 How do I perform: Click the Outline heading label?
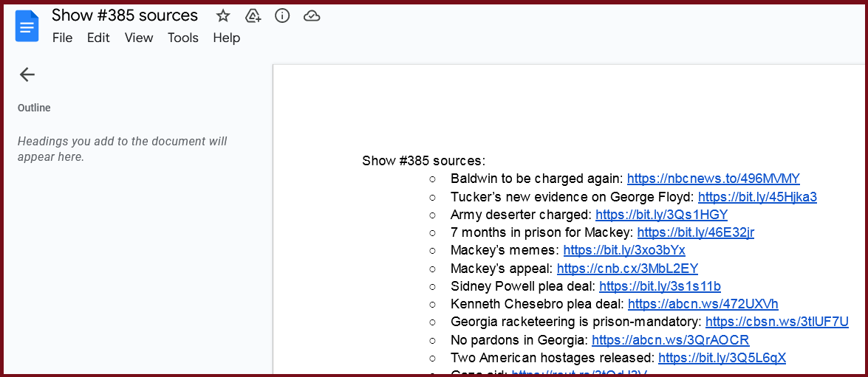34,108
